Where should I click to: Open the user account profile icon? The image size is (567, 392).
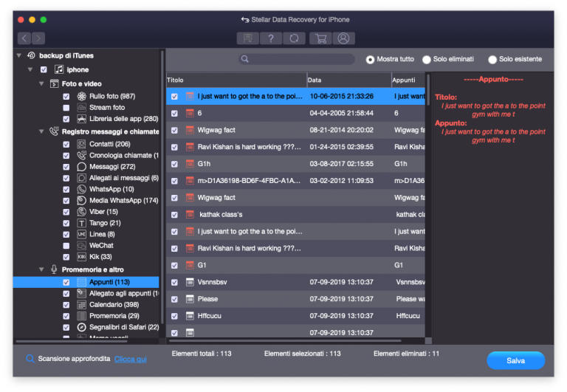click(x=343, y=38)
